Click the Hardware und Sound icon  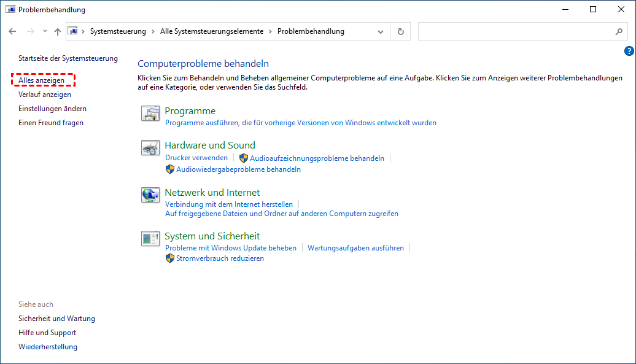150,148
